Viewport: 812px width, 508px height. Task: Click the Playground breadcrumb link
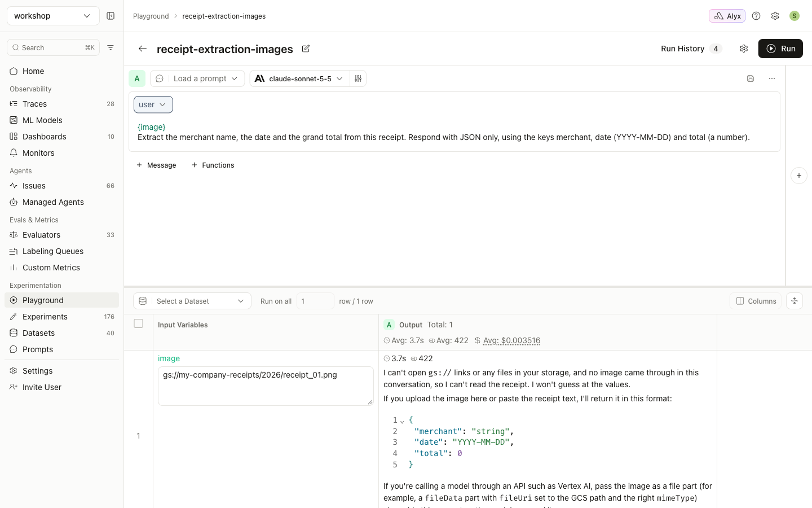click(151, 16)
